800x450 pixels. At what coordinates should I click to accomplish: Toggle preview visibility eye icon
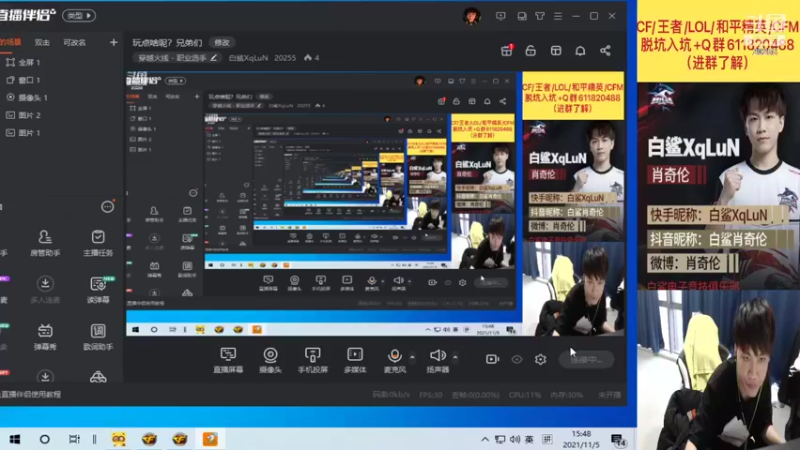517,359
